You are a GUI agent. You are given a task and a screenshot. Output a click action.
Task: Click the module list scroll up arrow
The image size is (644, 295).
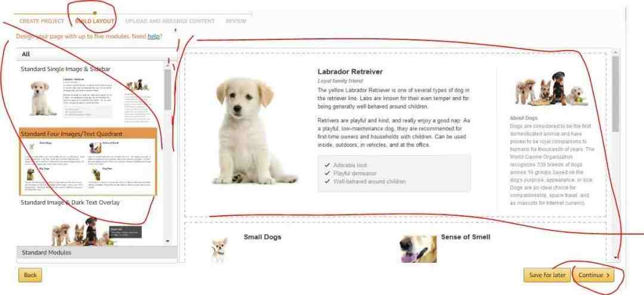[168, 66]
